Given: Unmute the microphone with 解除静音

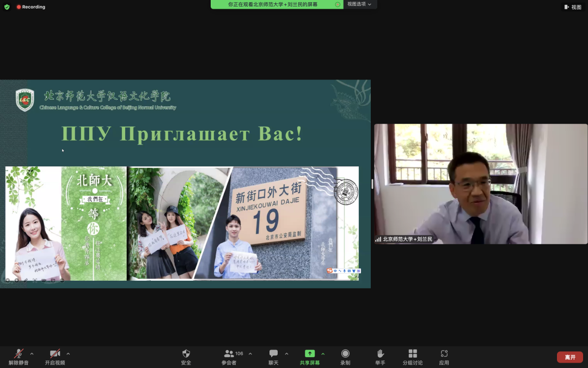Looking at the screenshot, I should (19, 357).
